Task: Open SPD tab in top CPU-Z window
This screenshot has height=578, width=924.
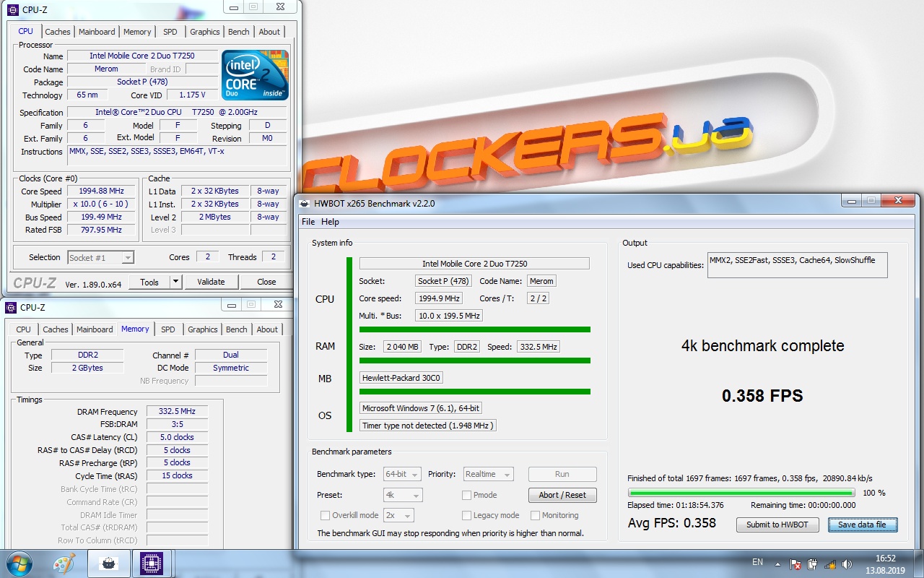Action: (x=170, y=32)
